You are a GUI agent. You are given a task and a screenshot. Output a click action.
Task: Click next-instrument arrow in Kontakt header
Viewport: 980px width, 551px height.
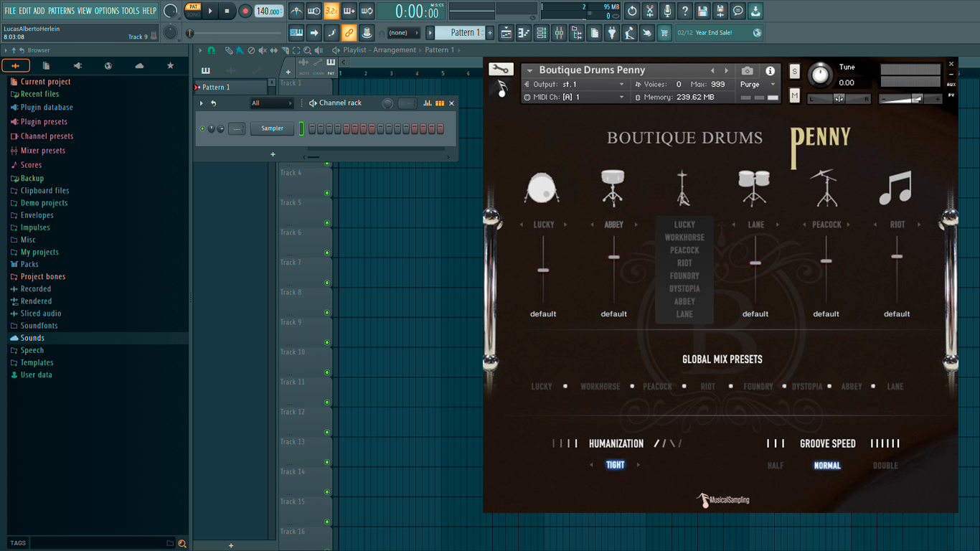(x=726, y=70)
